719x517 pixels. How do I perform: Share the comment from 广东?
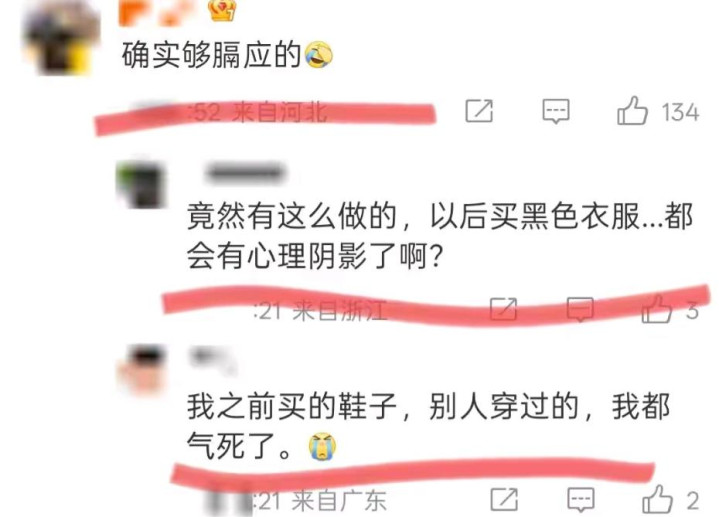pos(504,499)
